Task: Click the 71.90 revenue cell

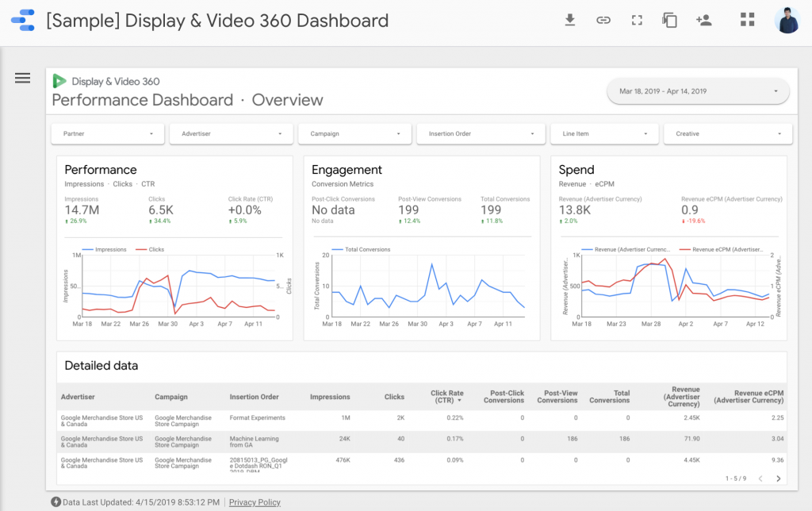Action: click(x=691, y=439)
